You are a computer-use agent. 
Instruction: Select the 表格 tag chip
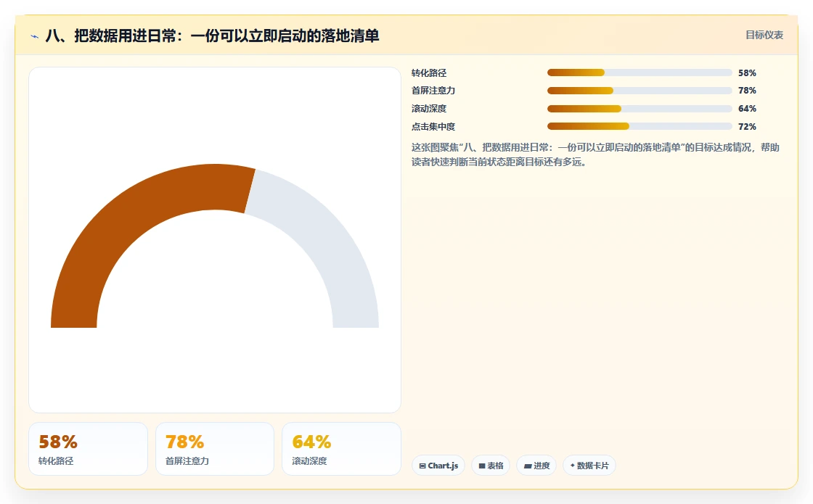[x=491, y=466]
